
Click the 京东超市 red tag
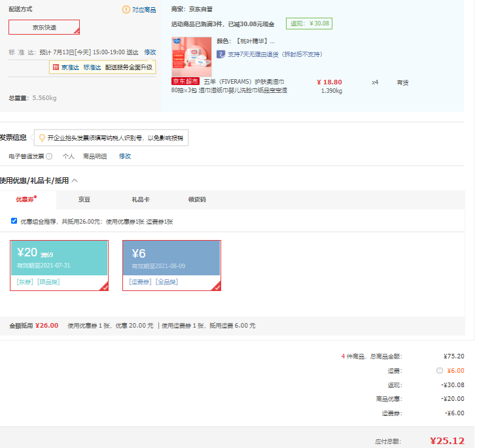point(185,81)
